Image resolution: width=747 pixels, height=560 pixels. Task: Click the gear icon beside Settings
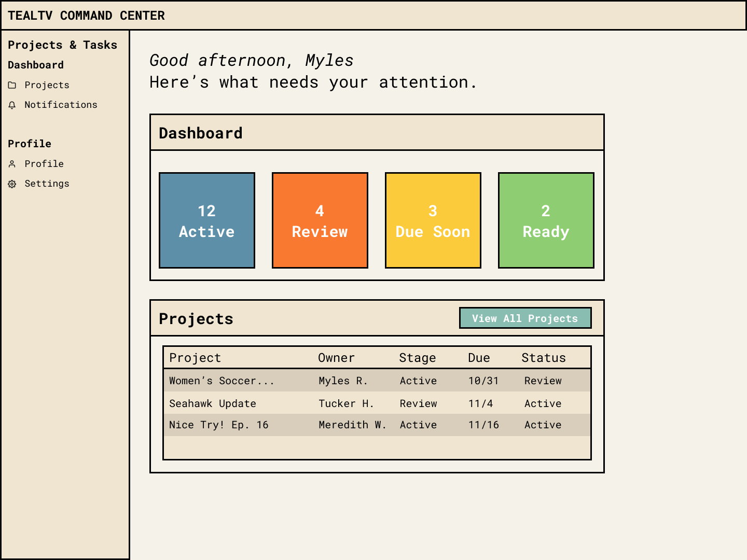click(x=12, y=184)
